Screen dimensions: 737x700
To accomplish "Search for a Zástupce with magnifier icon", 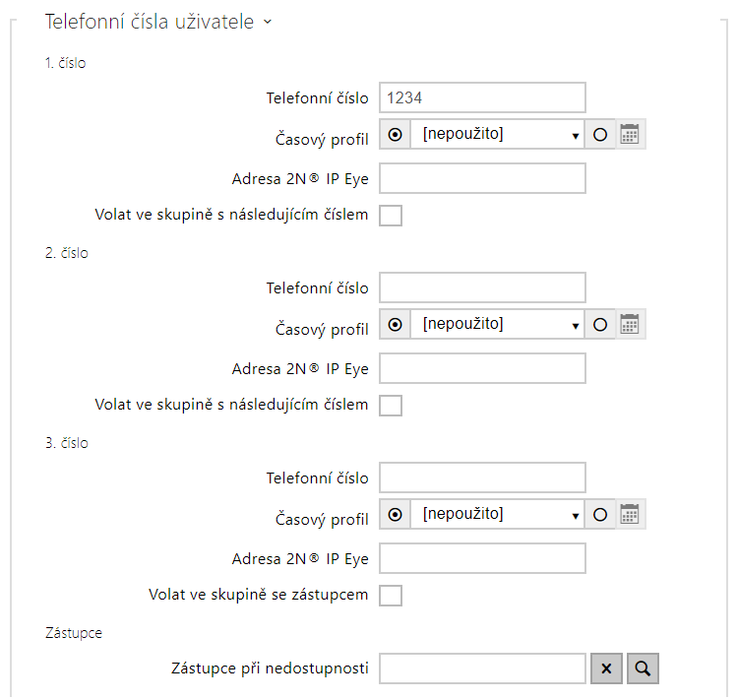I will pyautogui.click(x=643, y=668).
